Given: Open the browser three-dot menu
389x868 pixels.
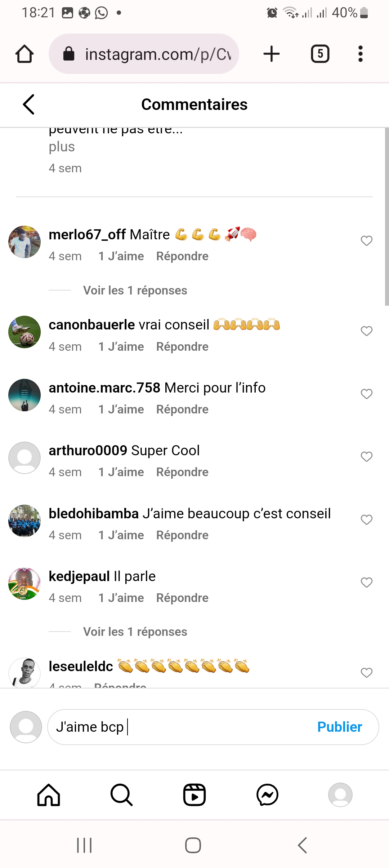Looking at the screenshot, I should point(360,54).
